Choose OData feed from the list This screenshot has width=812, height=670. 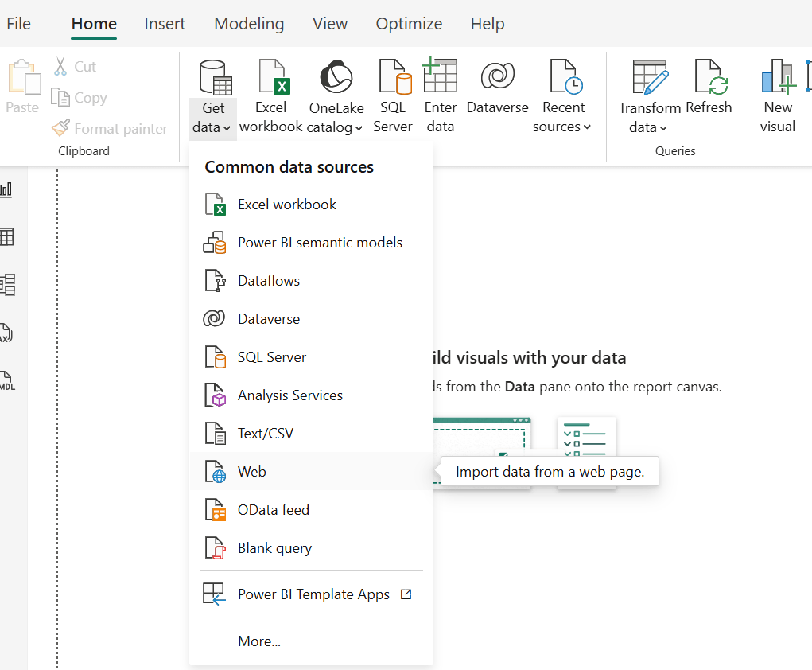click(311, 510)
